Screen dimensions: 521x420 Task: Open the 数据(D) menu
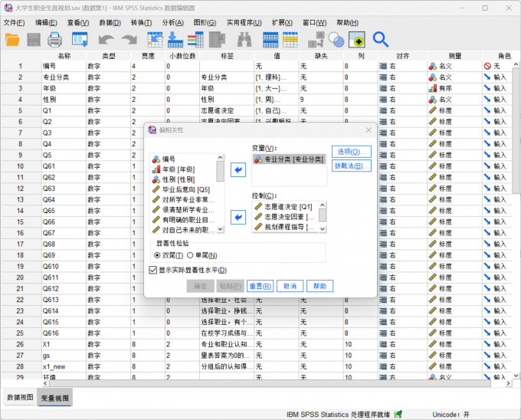[x=110, y=22]
